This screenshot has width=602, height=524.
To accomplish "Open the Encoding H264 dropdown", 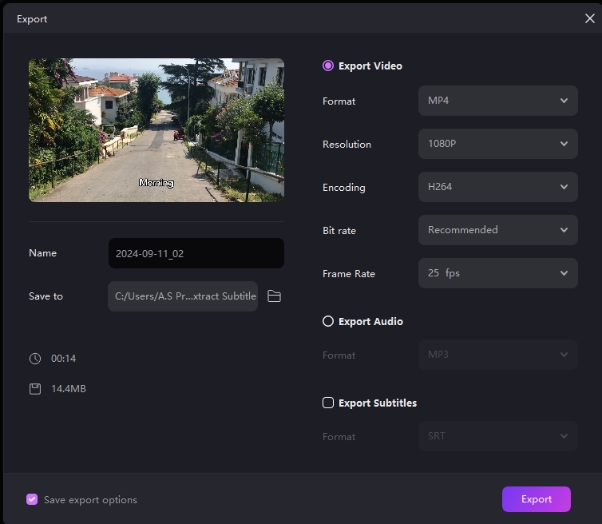I will (497, 187).
